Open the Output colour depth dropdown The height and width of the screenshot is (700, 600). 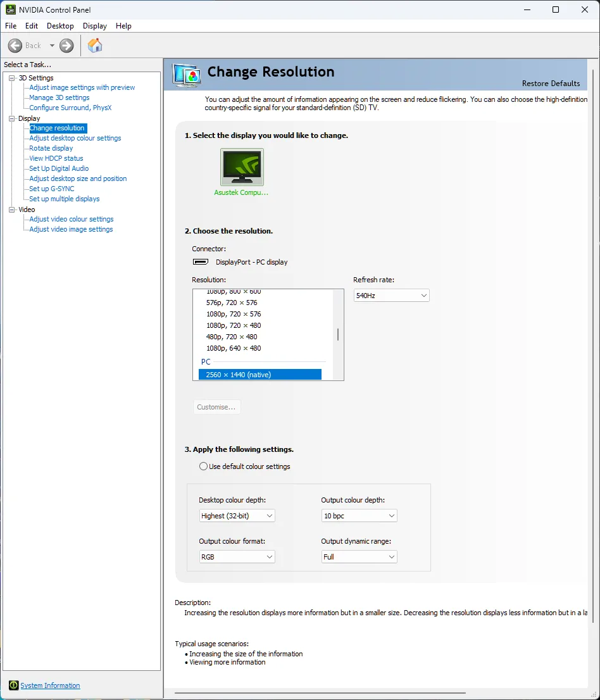[359, 516]
